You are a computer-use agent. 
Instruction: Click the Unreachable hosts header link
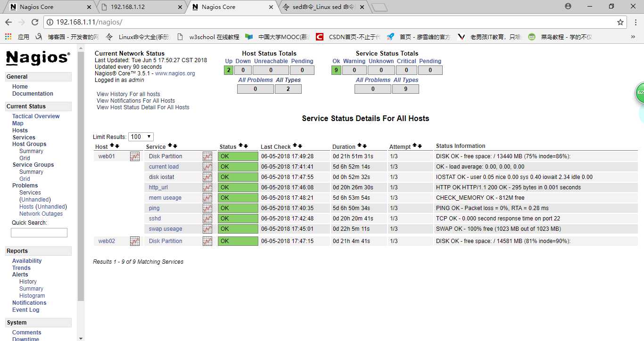[271, 61]
